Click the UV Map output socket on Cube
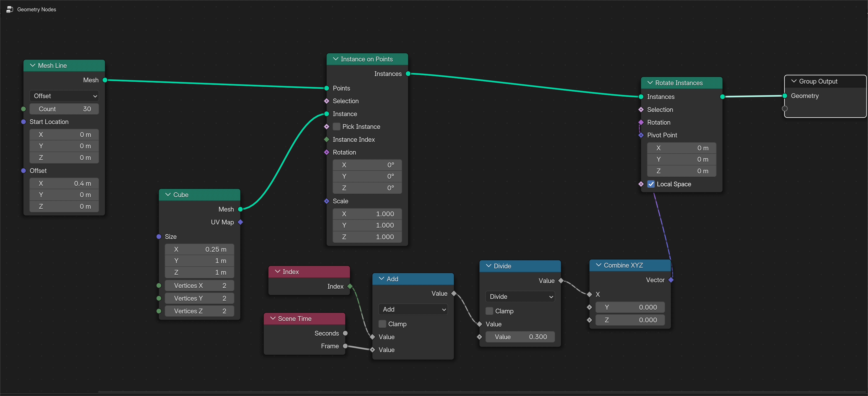This screenshot has height=396, width=868. pos(240,222)
